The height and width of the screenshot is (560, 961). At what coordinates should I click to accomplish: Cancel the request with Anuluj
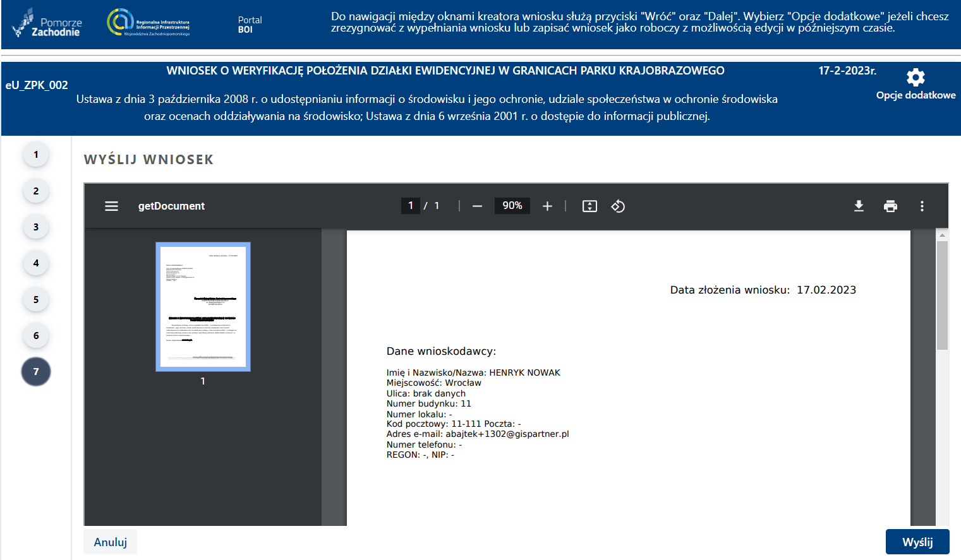click(x=111, y=542)
